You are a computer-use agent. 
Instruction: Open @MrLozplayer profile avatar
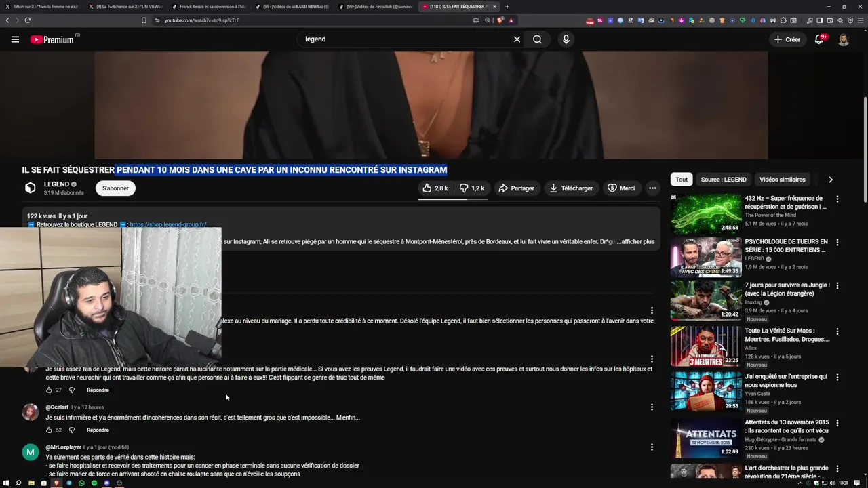point(31,452)
